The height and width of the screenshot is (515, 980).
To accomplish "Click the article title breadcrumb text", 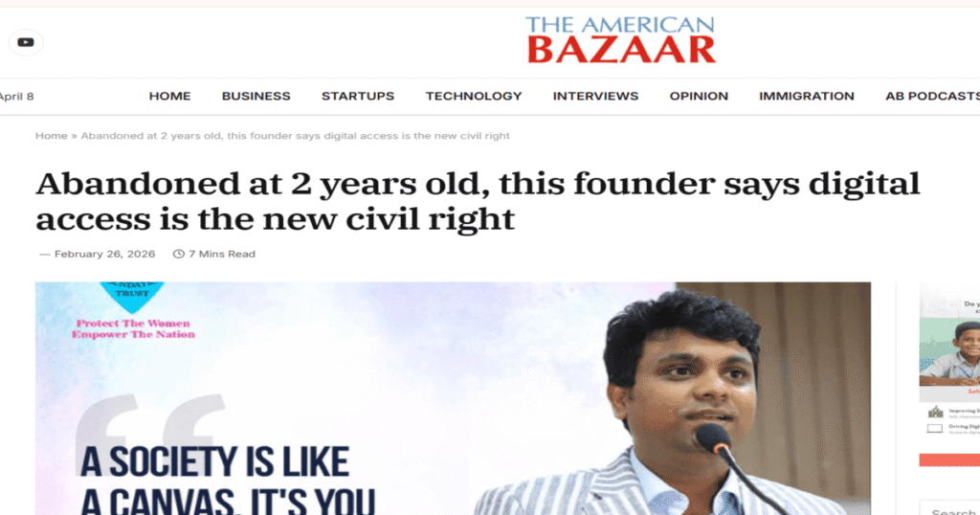I will 295,136.
